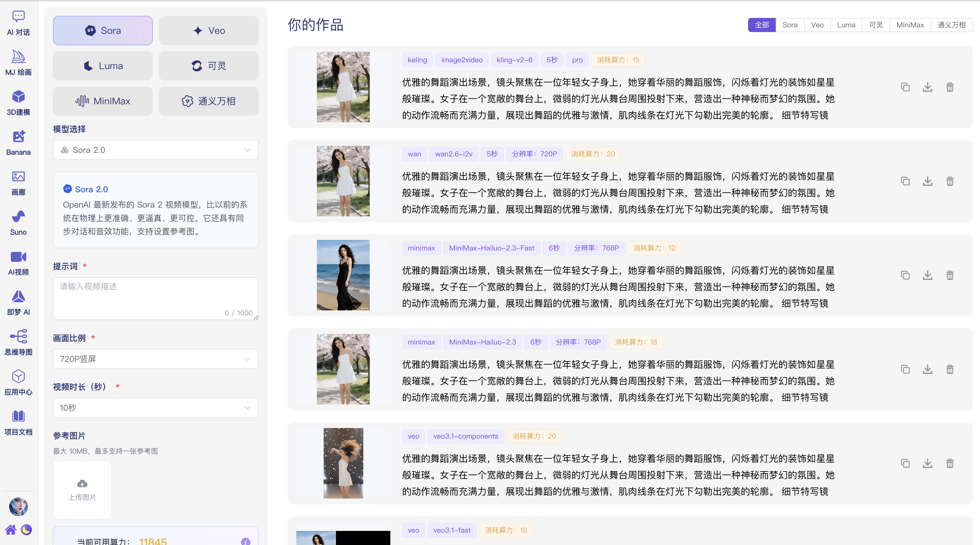Screen dimensions: 980x545
Task: Select the 通义万相 video engine
Action: coord(208,101)
